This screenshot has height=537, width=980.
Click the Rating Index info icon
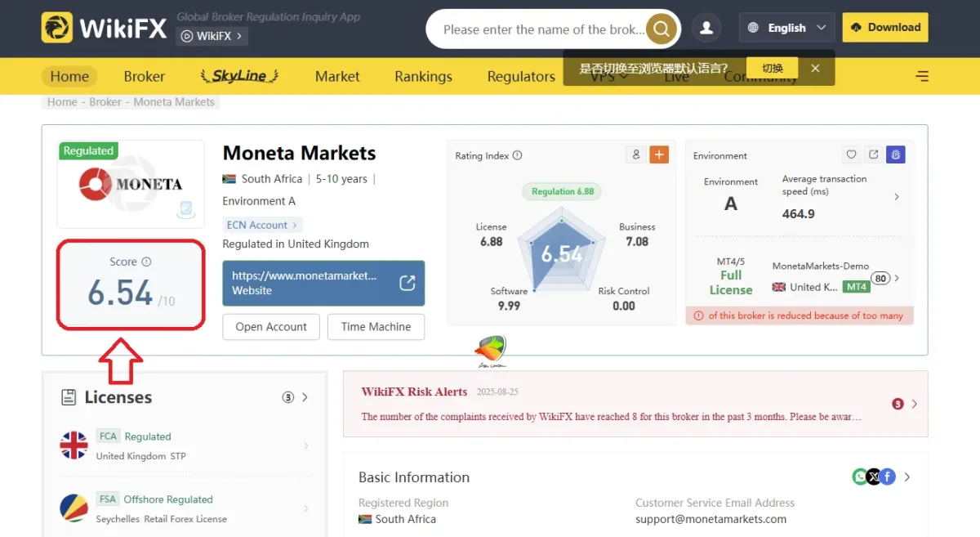click(517, 155)
